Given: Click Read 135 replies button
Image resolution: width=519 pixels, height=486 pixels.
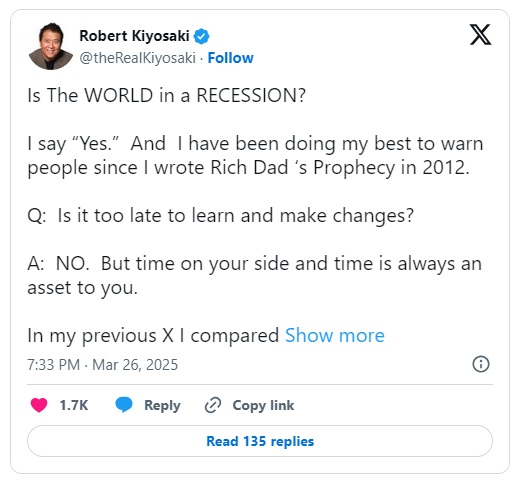Looking at the screenshot, I should coord(260,441).
